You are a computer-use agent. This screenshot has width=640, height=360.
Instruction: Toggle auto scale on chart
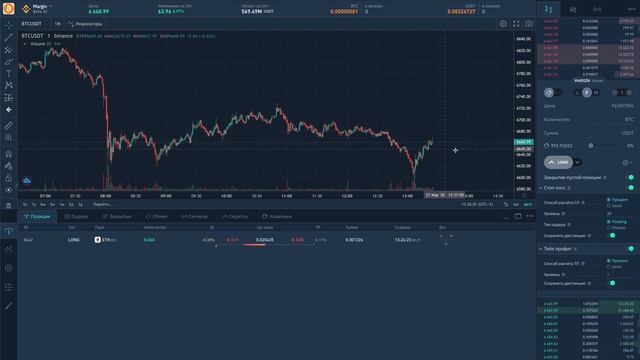click(528, 204)
